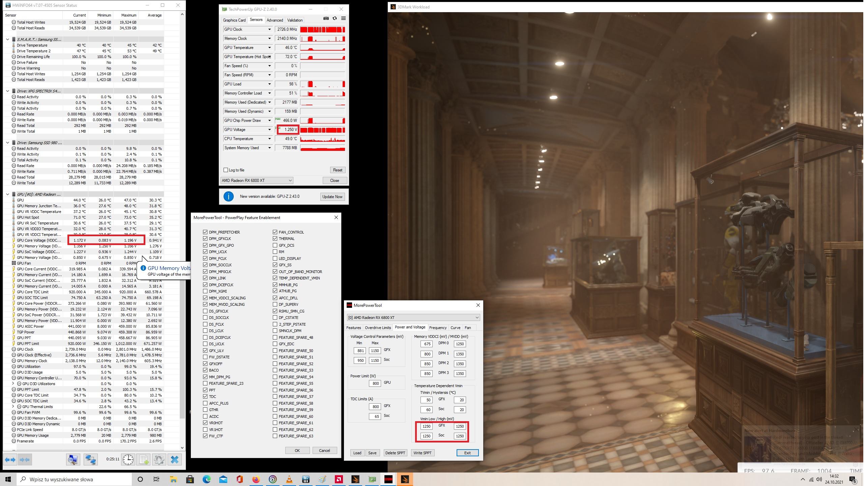Click GPU-Z refresh icon

point(335,19)
